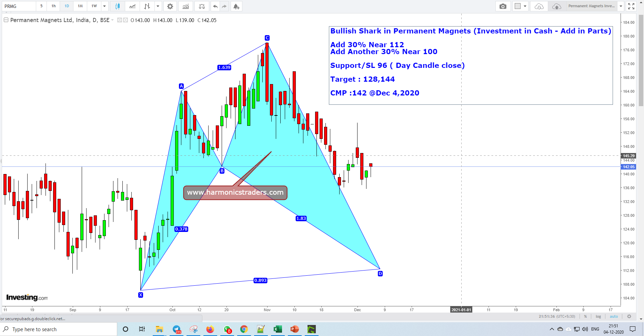The height and width of the screenshot is (336, 644).
Task: Click the compare symbols scales icon
Action: [x=202, y=6]
